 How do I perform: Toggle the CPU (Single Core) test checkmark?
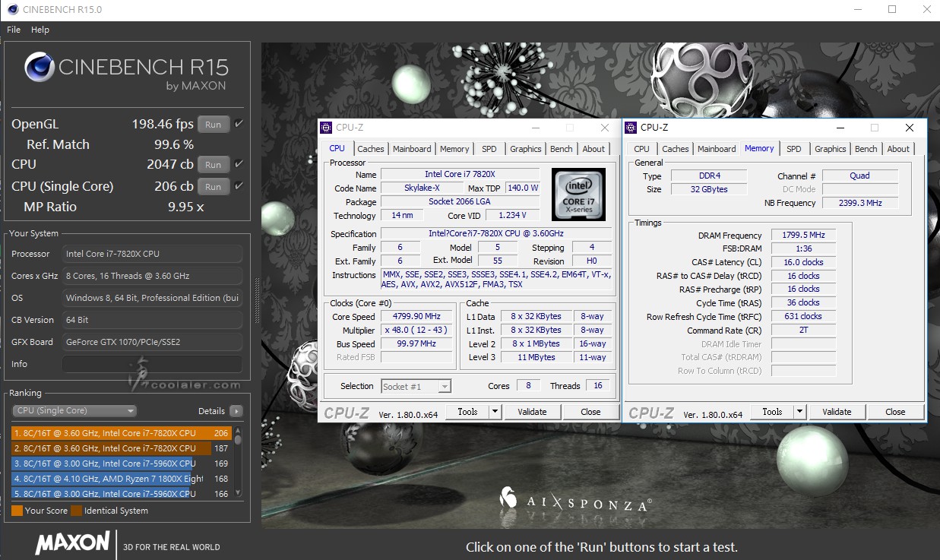pos(239,186)
